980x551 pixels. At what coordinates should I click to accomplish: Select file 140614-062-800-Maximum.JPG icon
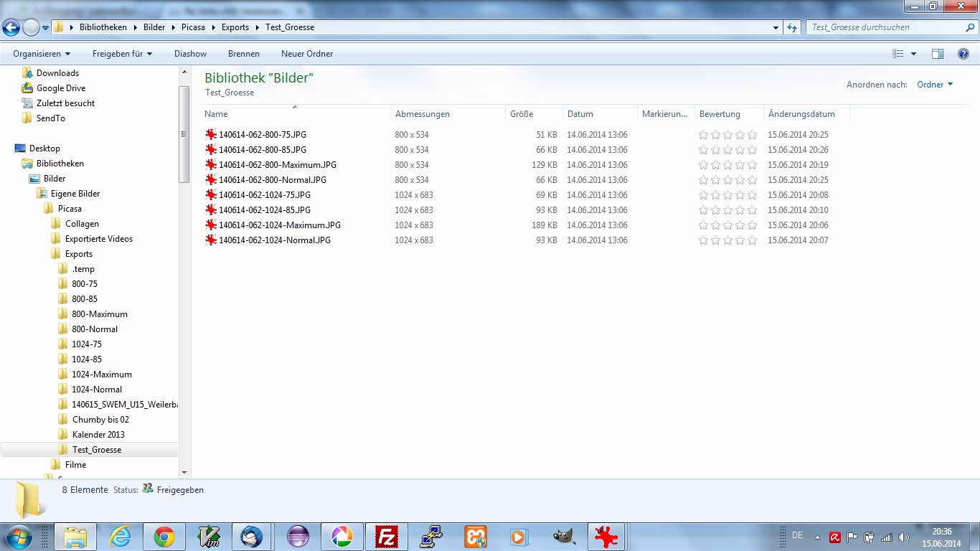[x=211, y=165]
